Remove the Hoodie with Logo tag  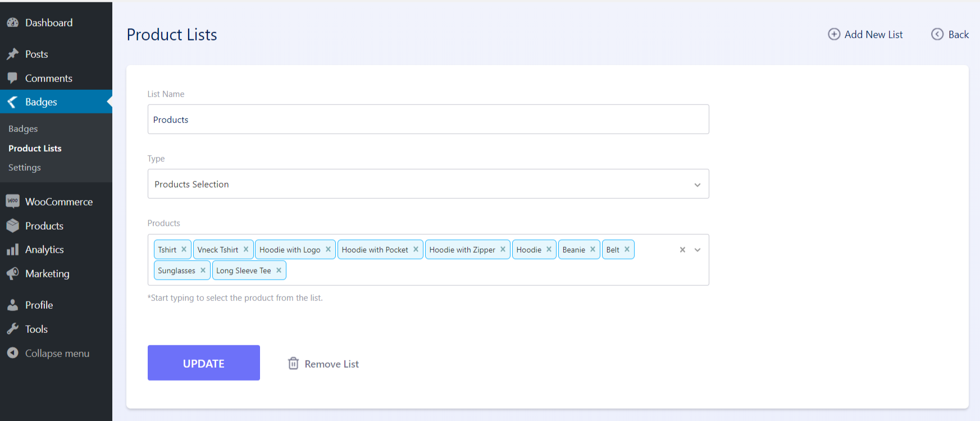tap(328, 249)
